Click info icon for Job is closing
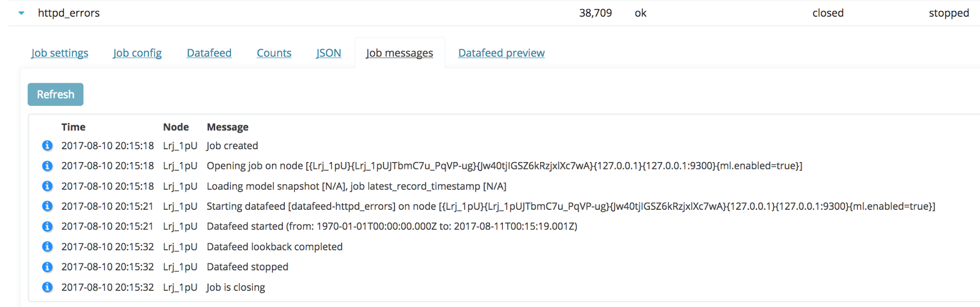The image size is (980, 307). (x=47, y=287)
